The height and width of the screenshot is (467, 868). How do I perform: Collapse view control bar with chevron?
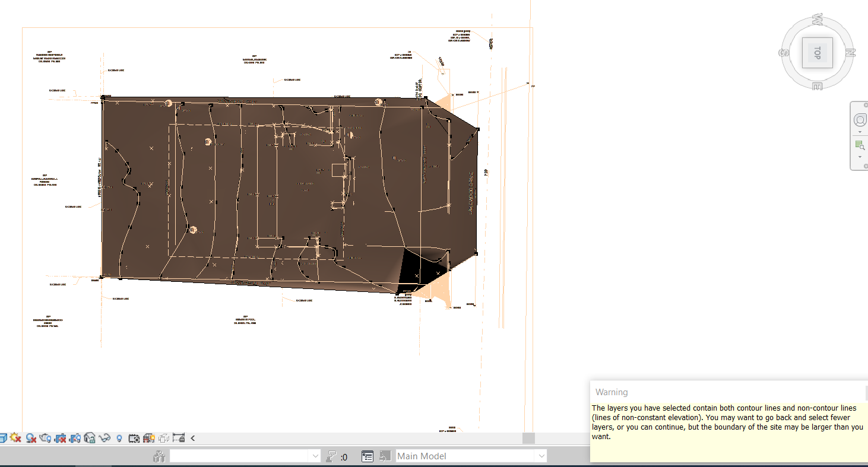coord(192,439)
